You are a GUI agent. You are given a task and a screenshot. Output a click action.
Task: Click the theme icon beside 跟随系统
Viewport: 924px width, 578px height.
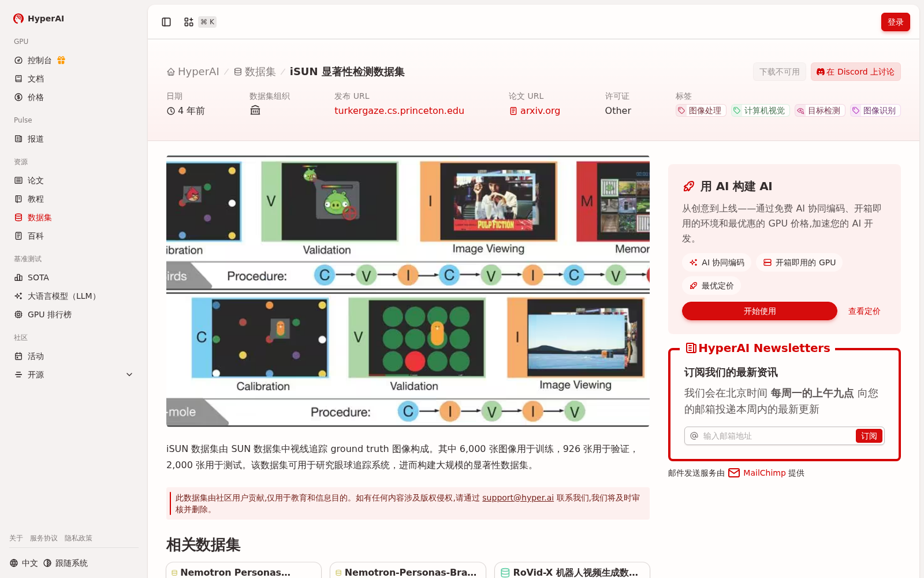pos(47,563)
